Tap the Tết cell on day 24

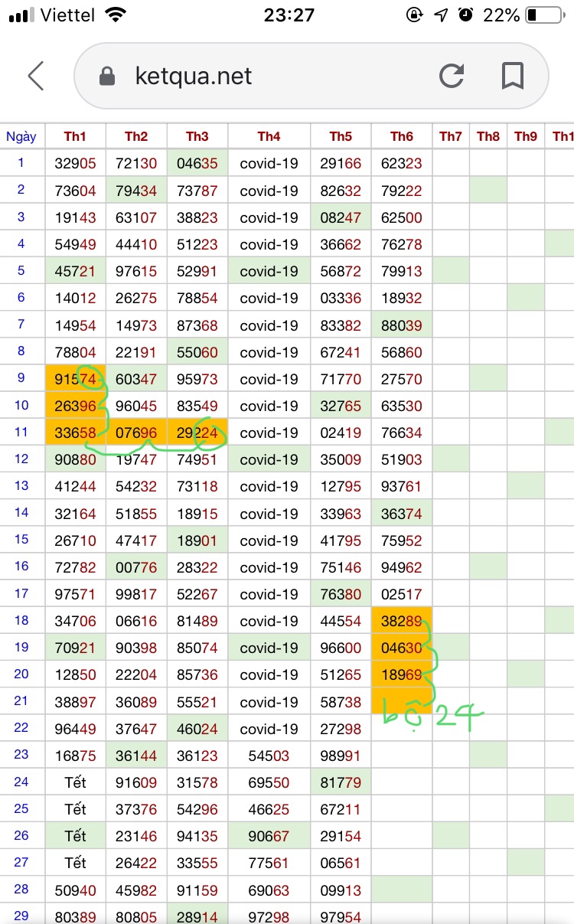coord(75,782)
